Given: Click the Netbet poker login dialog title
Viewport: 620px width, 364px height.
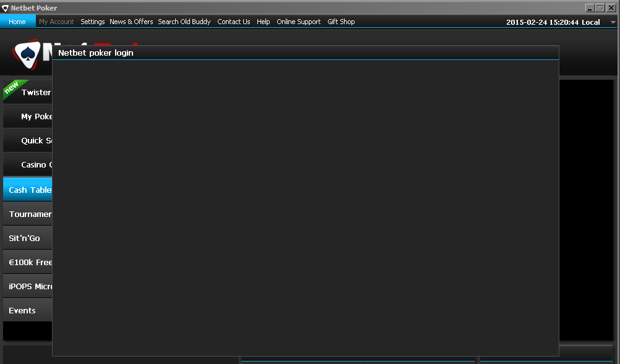Looking at the screenshot, I should pos(96,53).
